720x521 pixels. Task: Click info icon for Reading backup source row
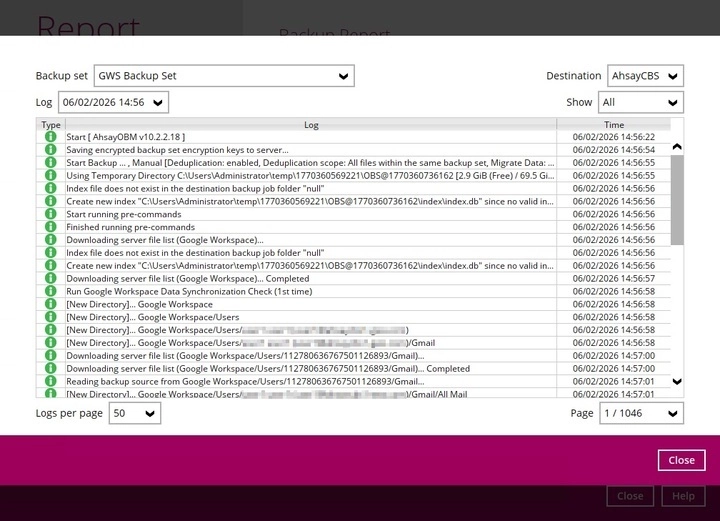(x=51, y=381)
